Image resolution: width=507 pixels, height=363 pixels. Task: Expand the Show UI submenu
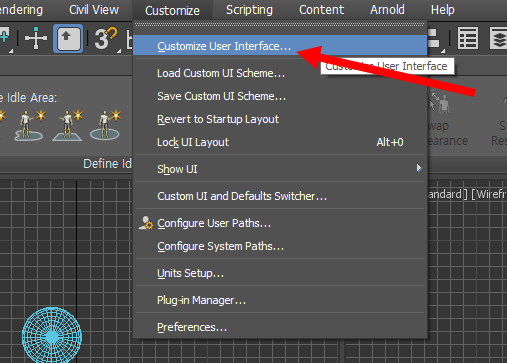(280, 169)
